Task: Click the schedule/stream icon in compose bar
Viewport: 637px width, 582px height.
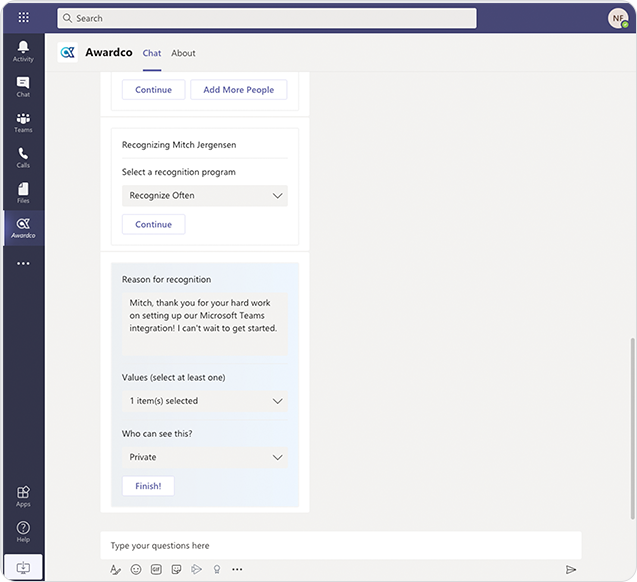Action: (197, 569)
